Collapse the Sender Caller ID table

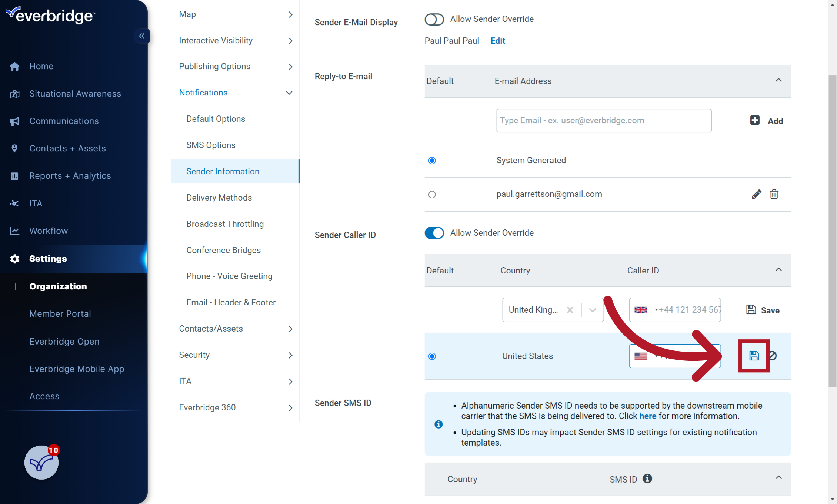[778, 270]
